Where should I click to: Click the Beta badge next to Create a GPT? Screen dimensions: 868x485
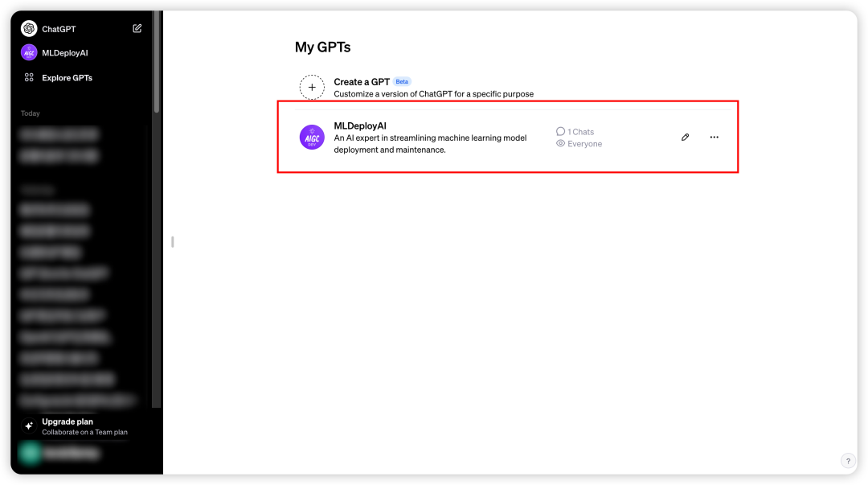pos(402,81)
